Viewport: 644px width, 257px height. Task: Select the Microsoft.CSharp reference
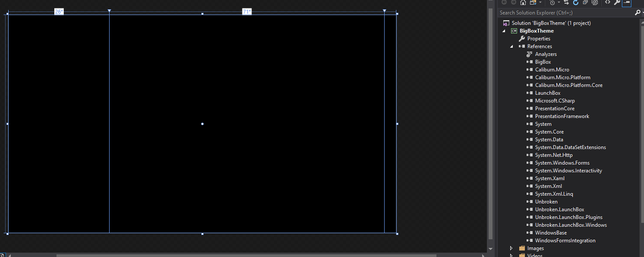(x=555, y=101)
